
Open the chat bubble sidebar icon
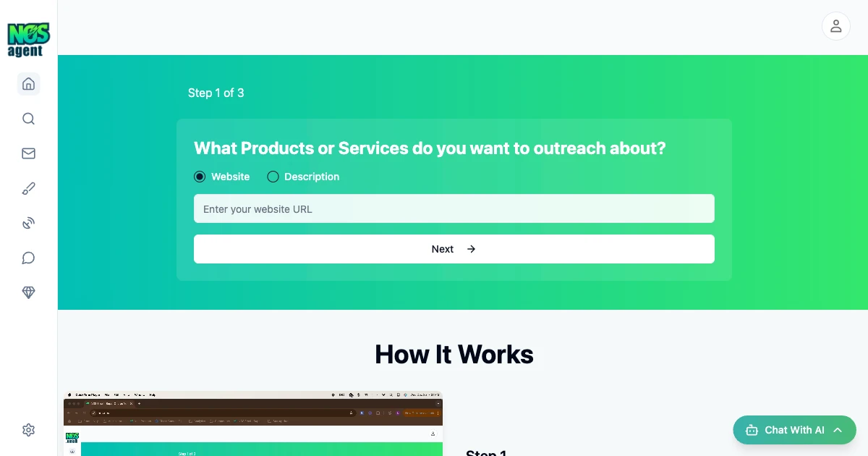29,258
